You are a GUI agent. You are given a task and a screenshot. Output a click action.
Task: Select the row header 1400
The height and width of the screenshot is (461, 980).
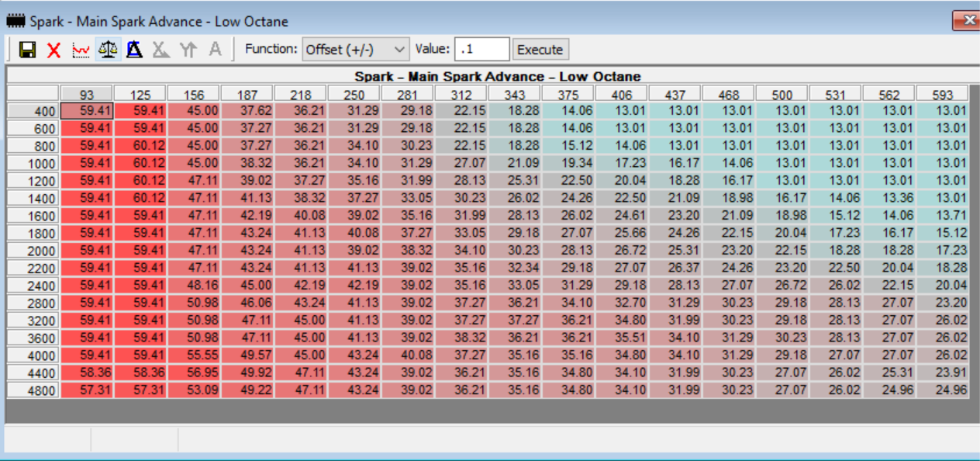point(33,198)
